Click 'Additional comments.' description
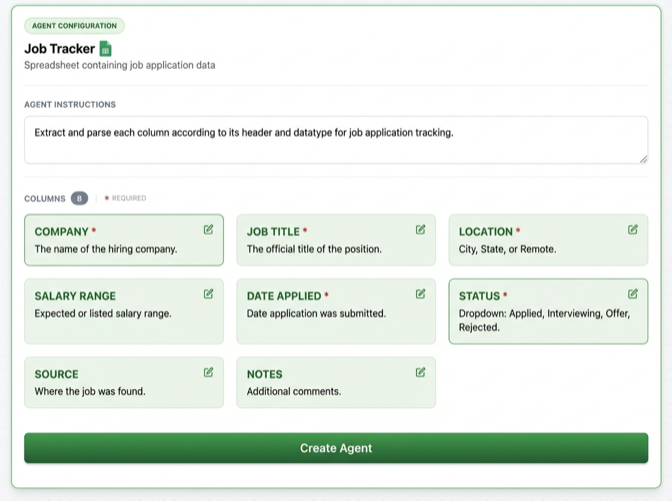Screen dimensions: 672x501 click(294, 391)
